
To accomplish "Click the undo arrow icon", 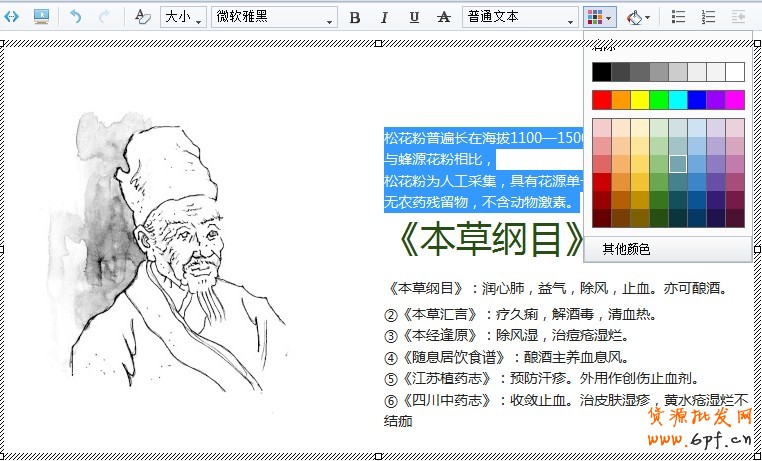I will point(76,17).
